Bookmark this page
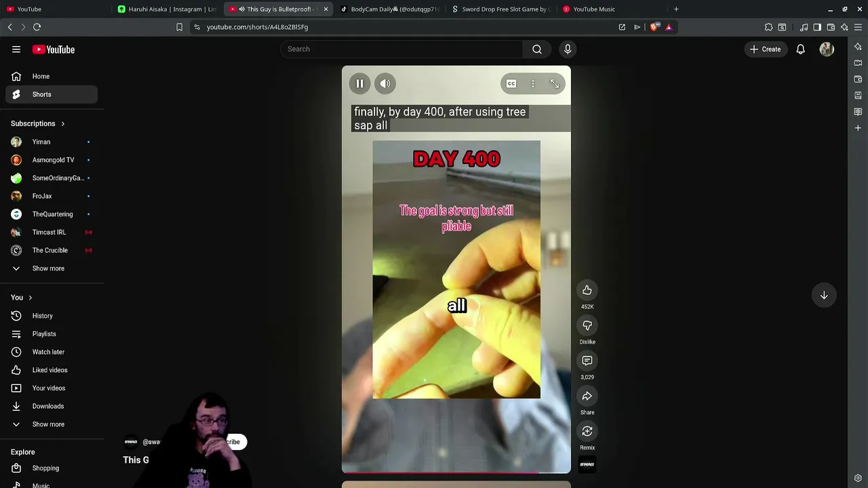This screenshot has height=488, width=868. click(x=179, y=27)
